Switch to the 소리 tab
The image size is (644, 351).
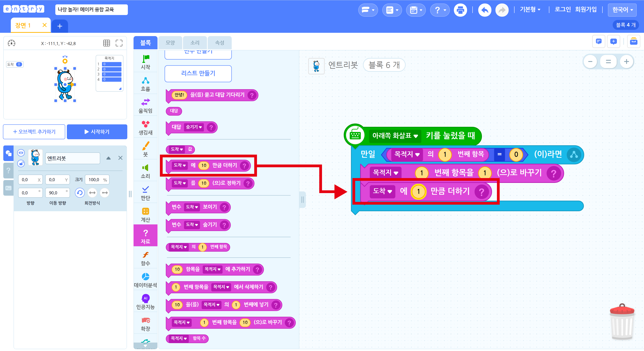pos(195,43)
